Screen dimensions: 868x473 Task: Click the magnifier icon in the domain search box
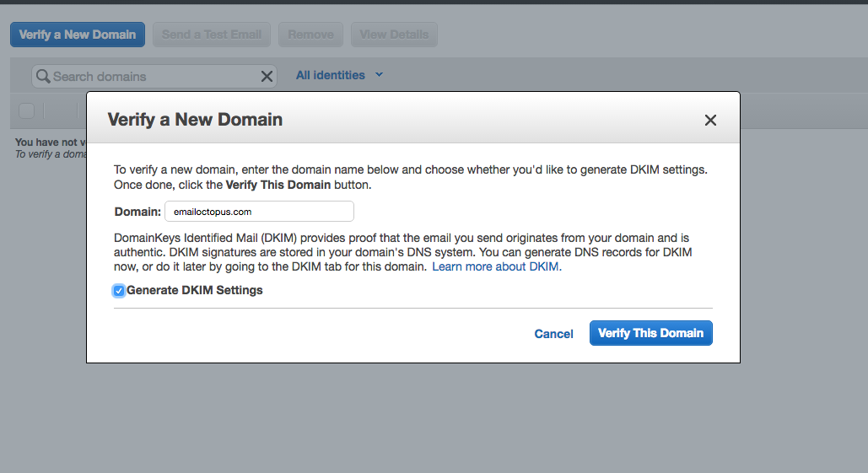pos(43,77)
